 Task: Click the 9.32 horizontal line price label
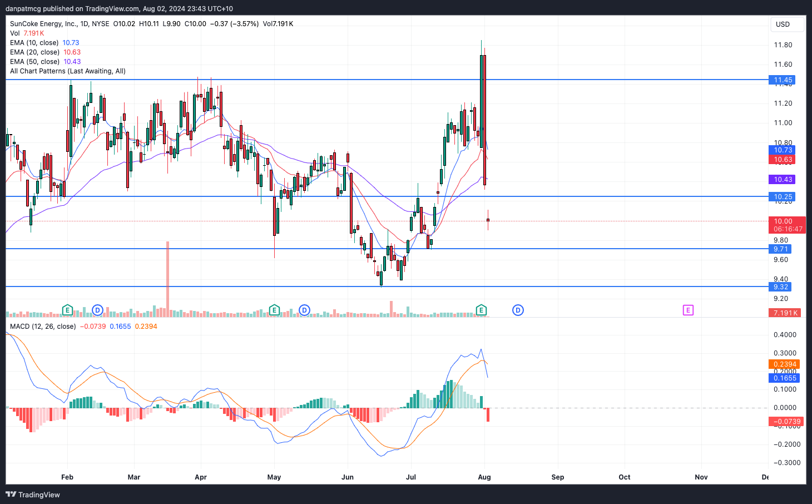click(x=781, y=286)
